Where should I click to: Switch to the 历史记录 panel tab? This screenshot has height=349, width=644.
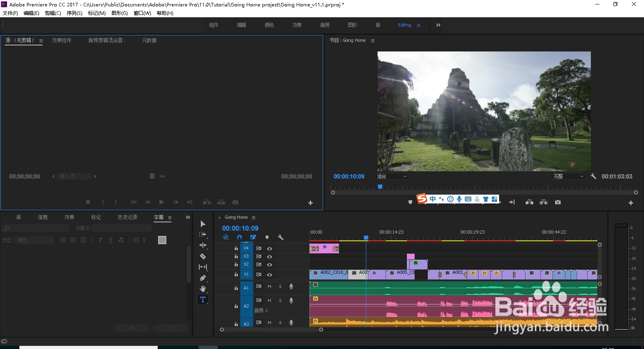pyautogui.click(x=128, y=217)
